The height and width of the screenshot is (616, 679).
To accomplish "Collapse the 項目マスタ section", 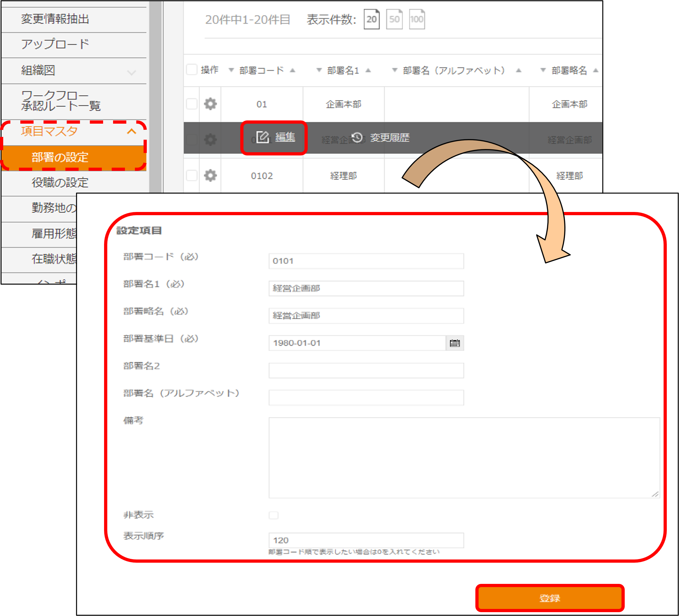I will tap(132, 131).
